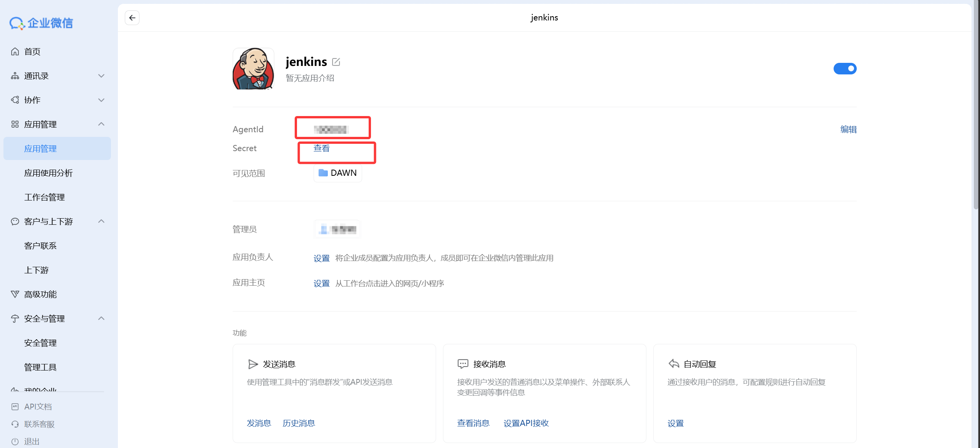This screenshot has height=448, width=980.
Task: Click the DAWN visible range folder
Action: (338, 173)
